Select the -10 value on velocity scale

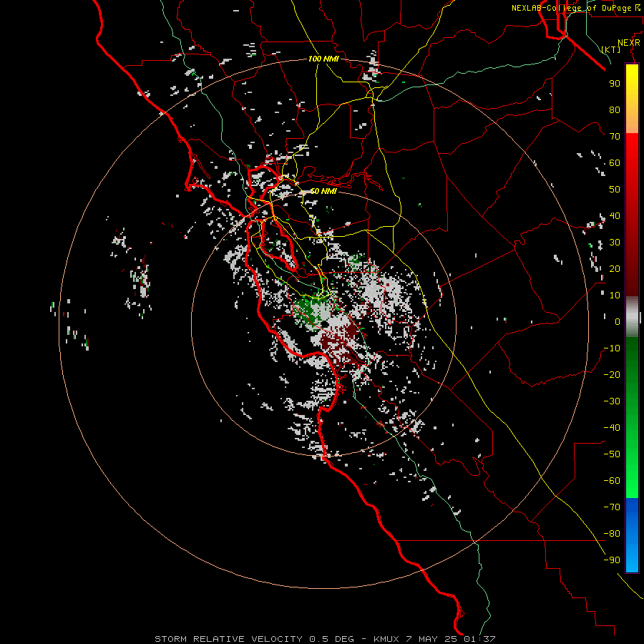click(612, 348)
